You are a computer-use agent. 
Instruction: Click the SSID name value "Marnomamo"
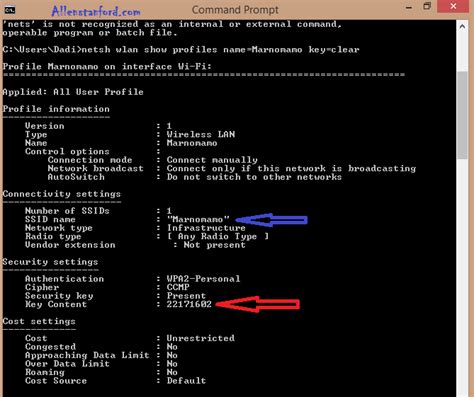(x=198, y=220)
